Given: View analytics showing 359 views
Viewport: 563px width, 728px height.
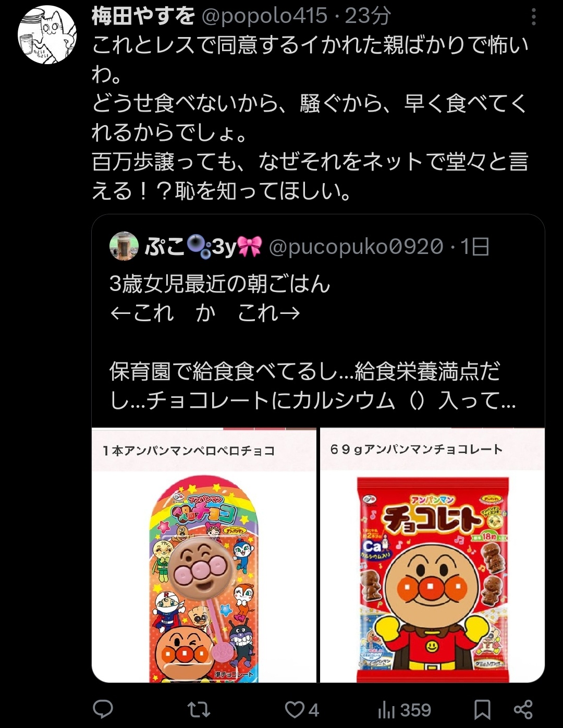Looking at the screenshot, I should tap(404, 710).
